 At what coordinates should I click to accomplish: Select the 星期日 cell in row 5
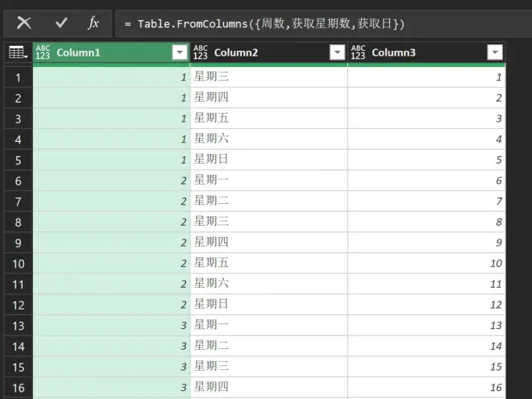(x=269, y=160)
